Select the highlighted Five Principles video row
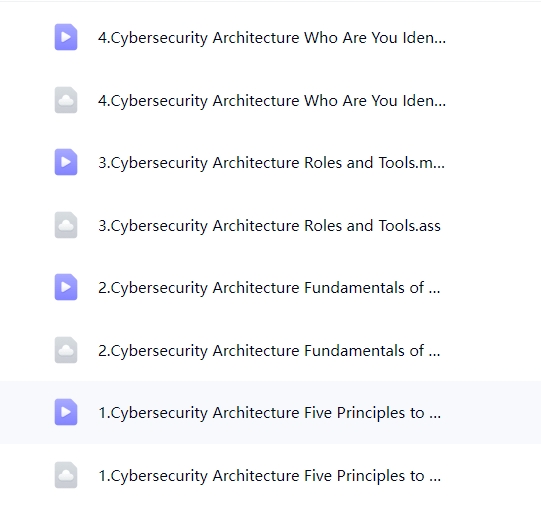541x505 pixels. [270, 413]
